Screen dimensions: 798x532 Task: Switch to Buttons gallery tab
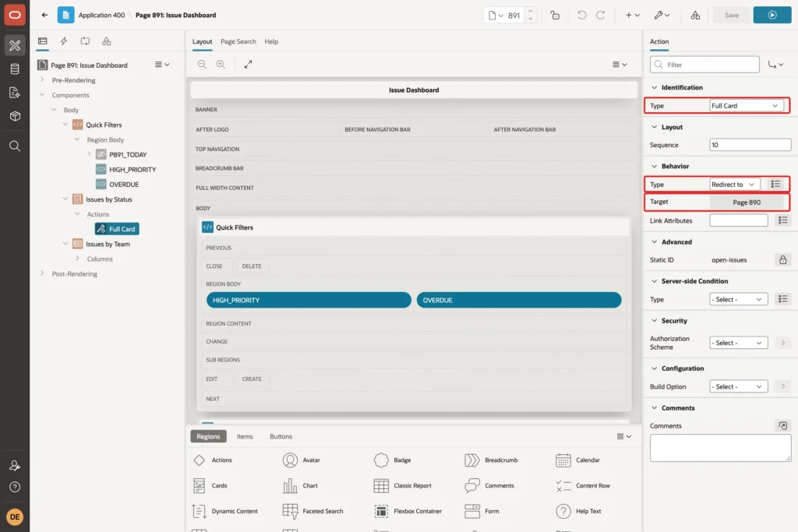pyautogui.click(x=281, y=436)
